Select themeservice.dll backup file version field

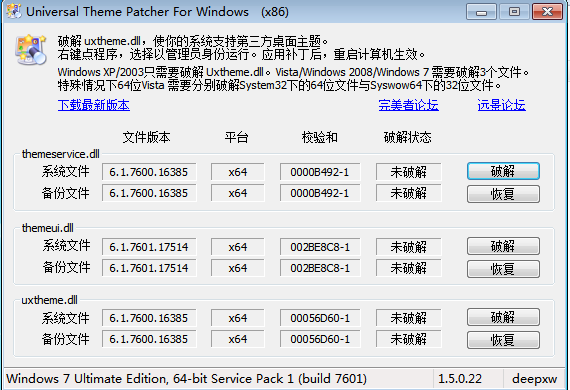pyautogui.click(x=149, y=193)
